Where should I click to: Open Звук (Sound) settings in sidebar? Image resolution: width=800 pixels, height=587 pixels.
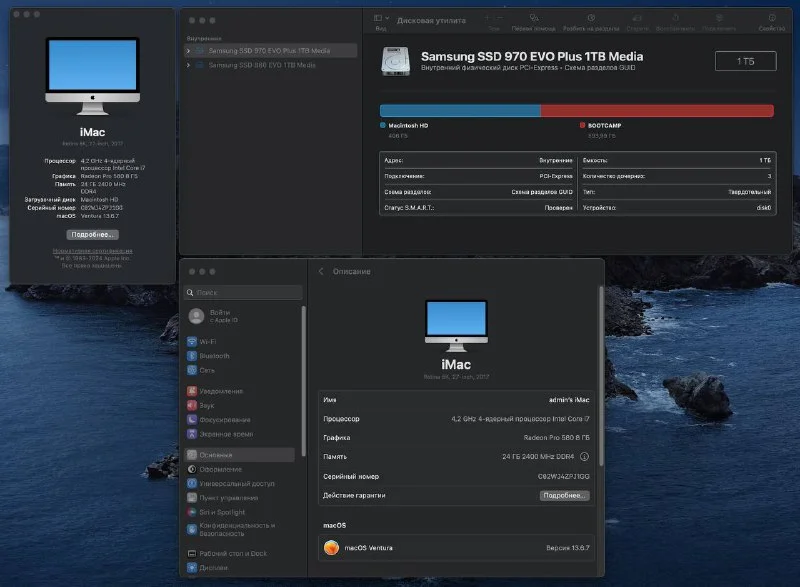tap(207, 405)
